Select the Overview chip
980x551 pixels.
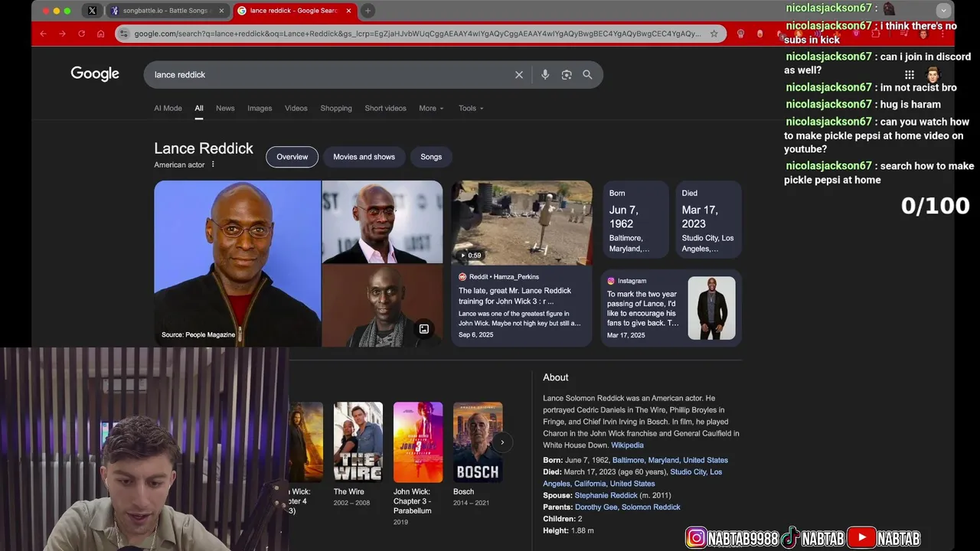point(292,157)
